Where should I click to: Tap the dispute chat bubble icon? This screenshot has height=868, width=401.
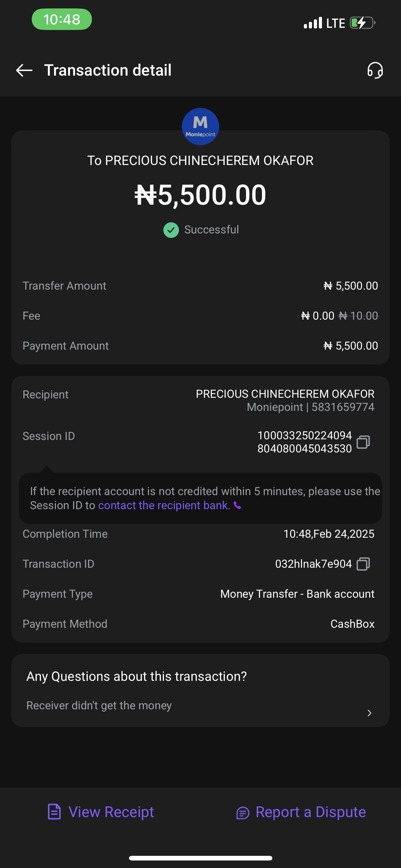243,813
